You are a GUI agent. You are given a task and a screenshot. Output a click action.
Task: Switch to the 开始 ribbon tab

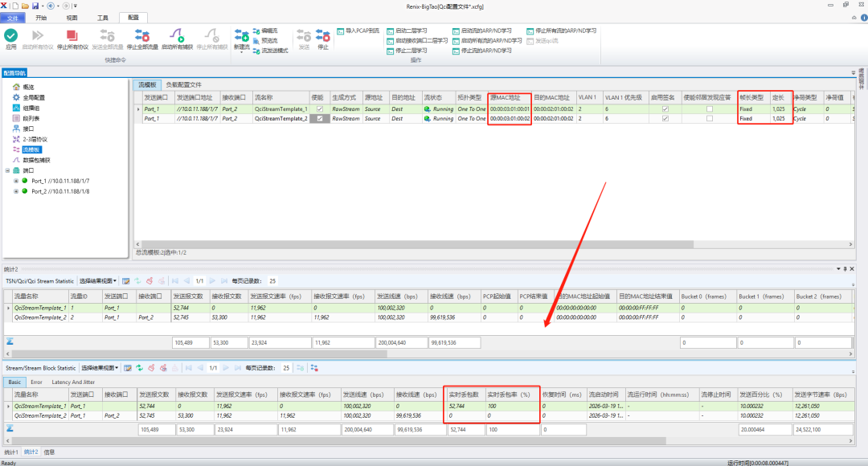41,18
